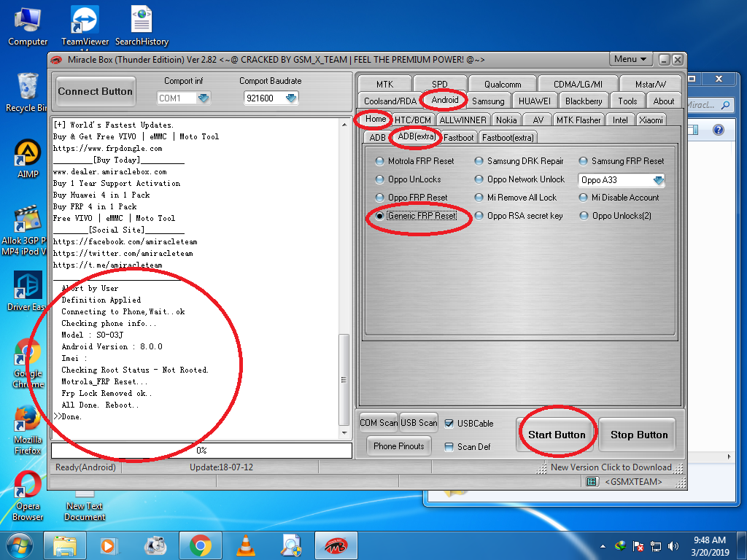The image size is (747, 560).
Task: Click the USB Scan button
Action: pos(419,423)
